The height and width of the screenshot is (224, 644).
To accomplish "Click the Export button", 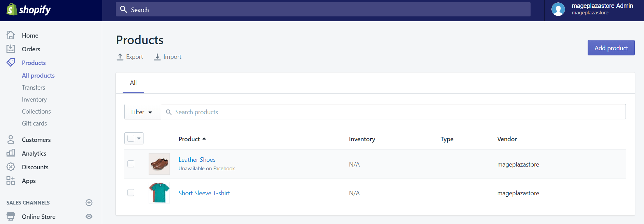I will [130, 57].
